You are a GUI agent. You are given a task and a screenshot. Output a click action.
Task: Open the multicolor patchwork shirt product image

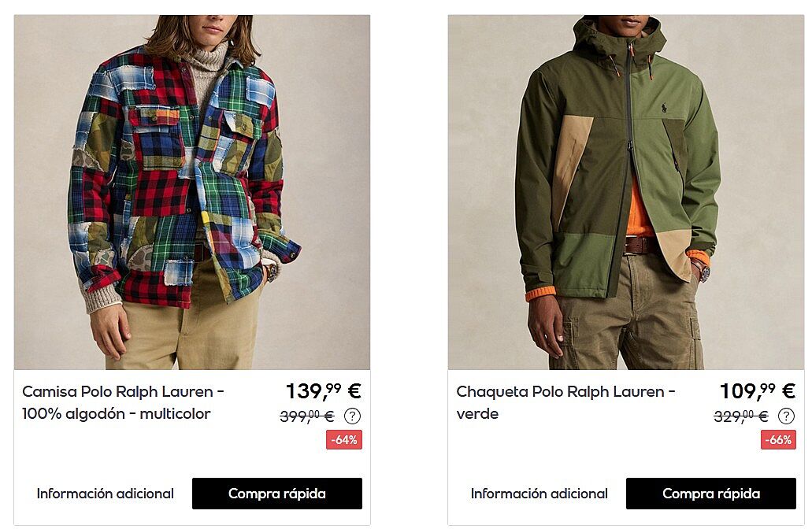pos(192,192)
